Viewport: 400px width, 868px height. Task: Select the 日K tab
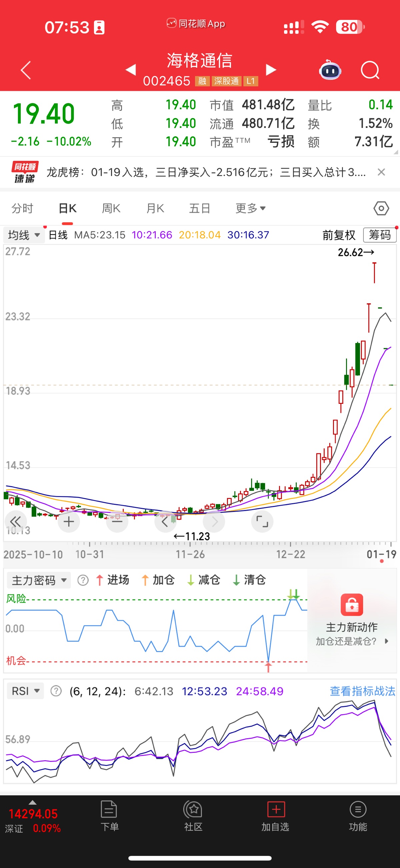coord(67,208)
